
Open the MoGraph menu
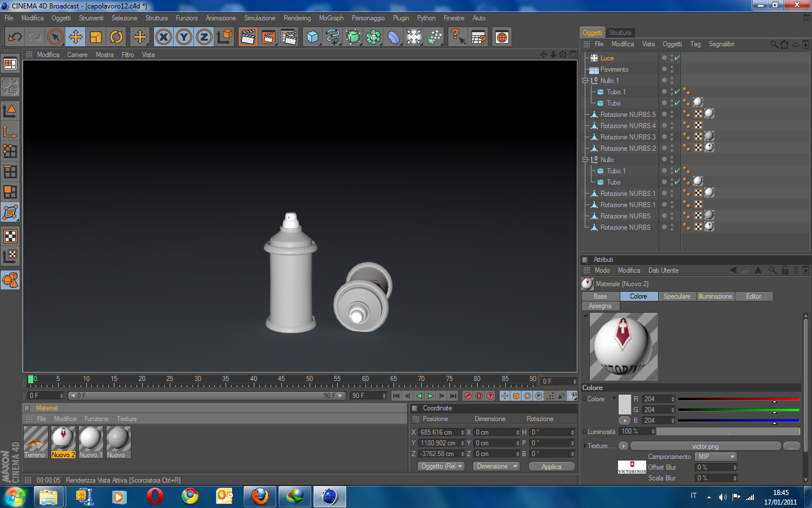(x=331, y=18)
